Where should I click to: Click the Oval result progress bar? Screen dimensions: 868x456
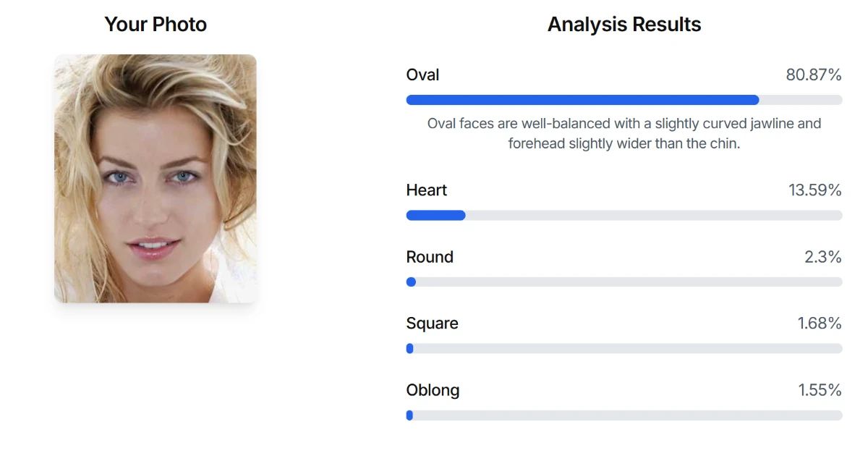point(624,99)
